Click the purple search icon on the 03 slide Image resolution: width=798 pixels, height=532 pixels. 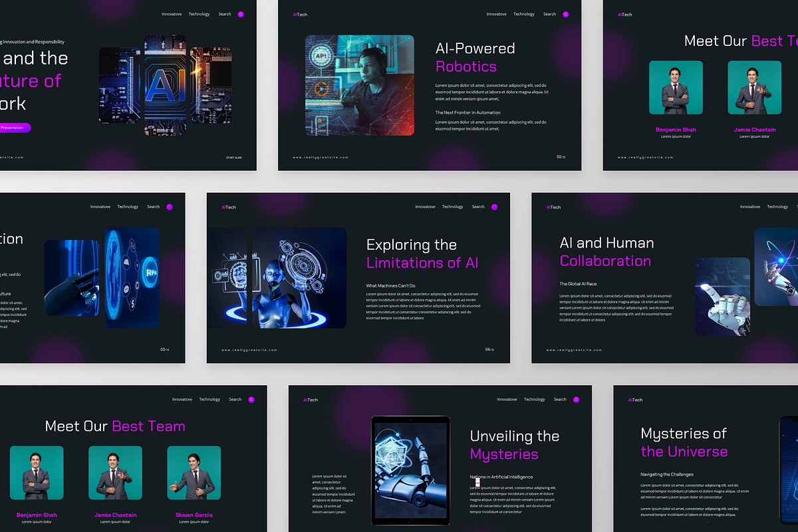(169, 207)
